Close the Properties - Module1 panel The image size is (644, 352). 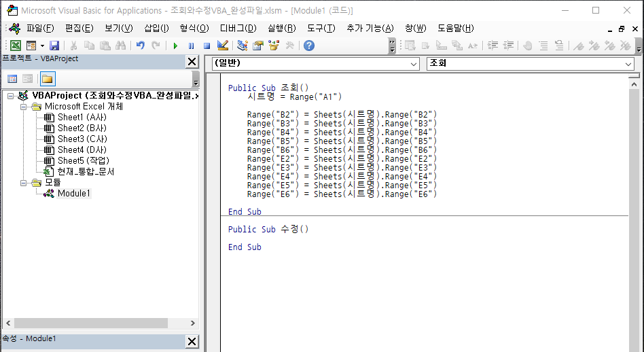coord(192,342)
